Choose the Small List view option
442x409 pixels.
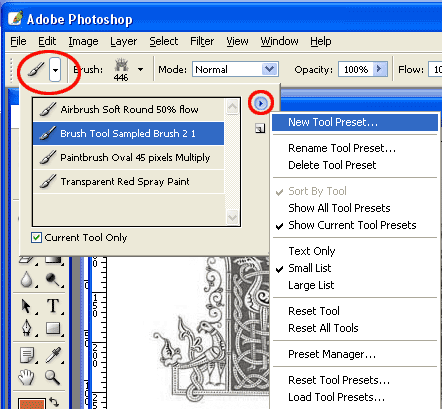pos(310,268)
